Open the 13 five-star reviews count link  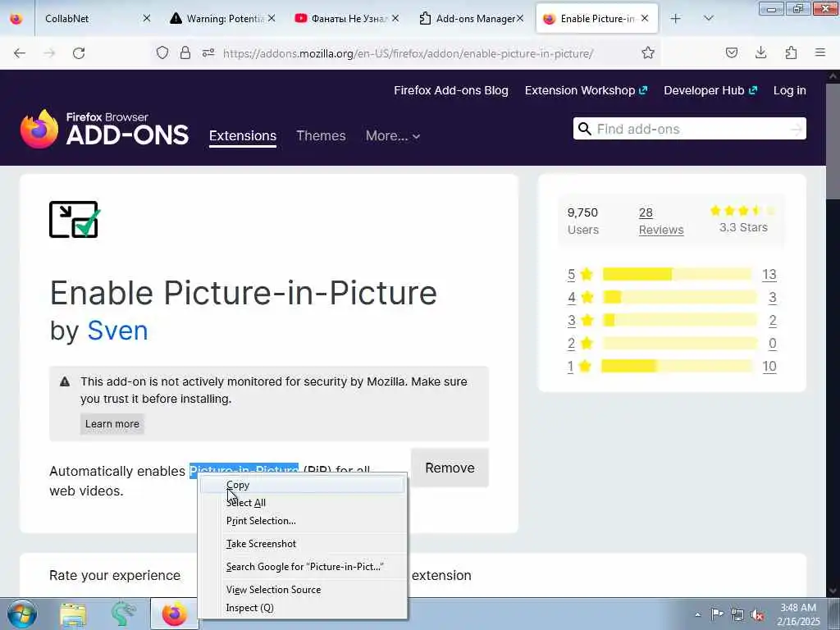pyautogui.click(x=769, y=274)
